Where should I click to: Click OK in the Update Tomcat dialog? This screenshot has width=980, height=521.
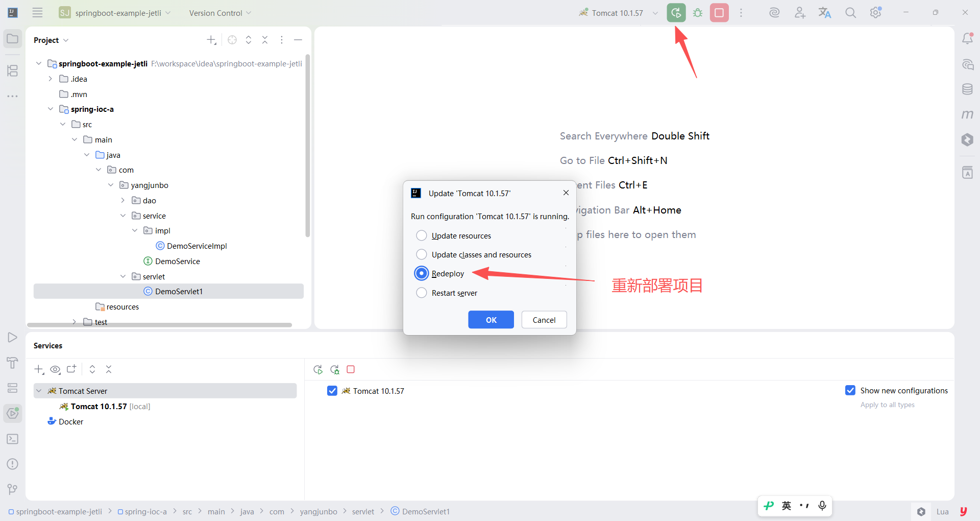pos(491,320)
